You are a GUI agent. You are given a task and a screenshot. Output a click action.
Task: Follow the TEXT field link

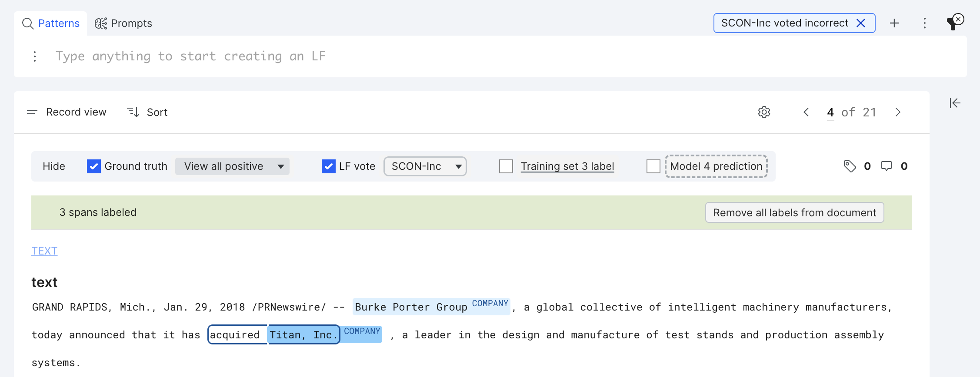coord(44,251)
